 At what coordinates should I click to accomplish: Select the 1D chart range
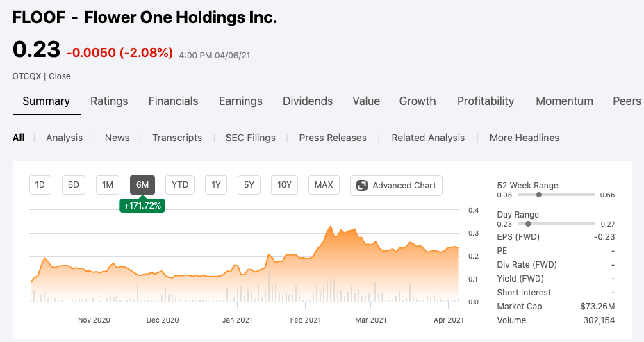[x=40, y=185]
